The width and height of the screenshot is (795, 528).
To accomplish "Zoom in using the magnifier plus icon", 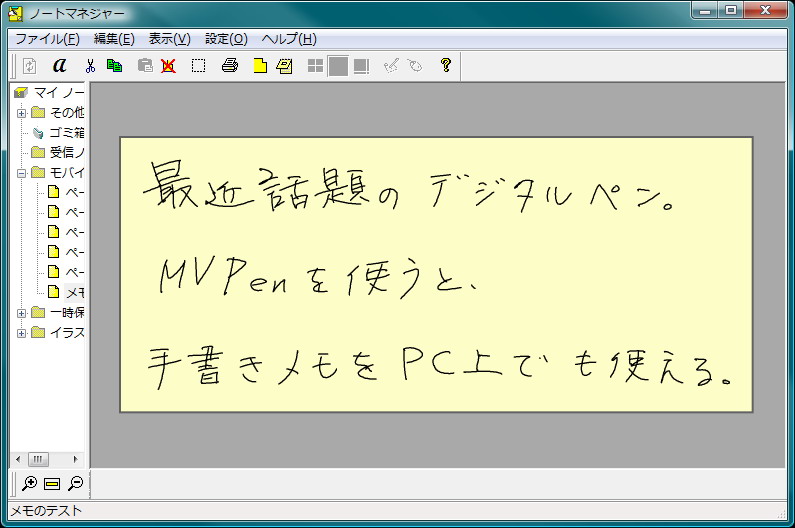I will tap(30, 484).
